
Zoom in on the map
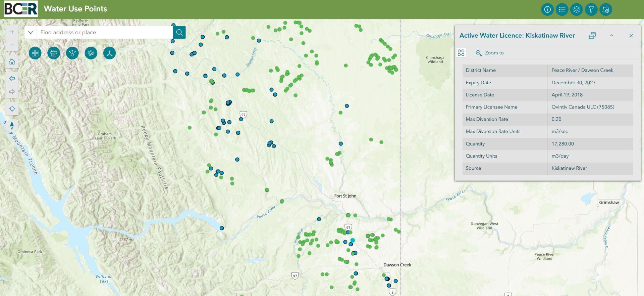pyautogui.click(x=12, y=32)
